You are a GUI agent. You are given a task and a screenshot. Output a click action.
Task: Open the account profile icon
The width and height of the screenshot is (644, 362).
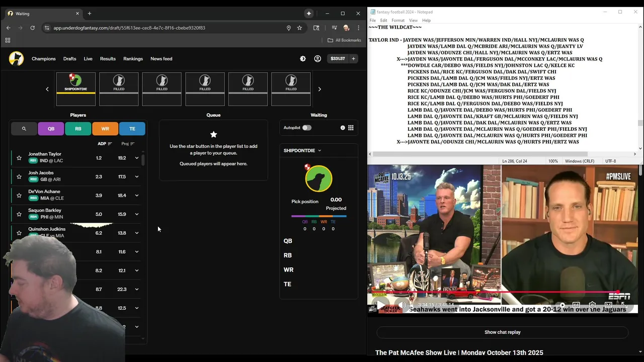coord(317,59)
